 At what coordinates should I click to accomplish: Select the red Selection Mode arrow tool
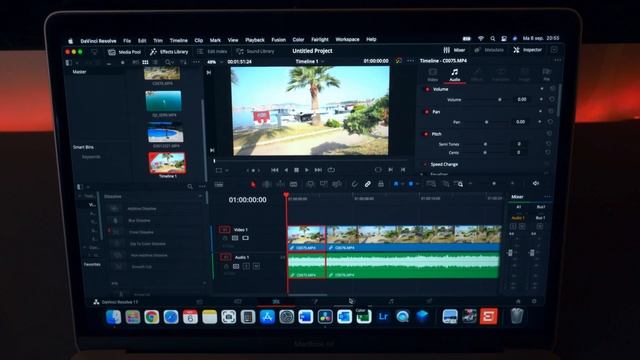[253, 184]
